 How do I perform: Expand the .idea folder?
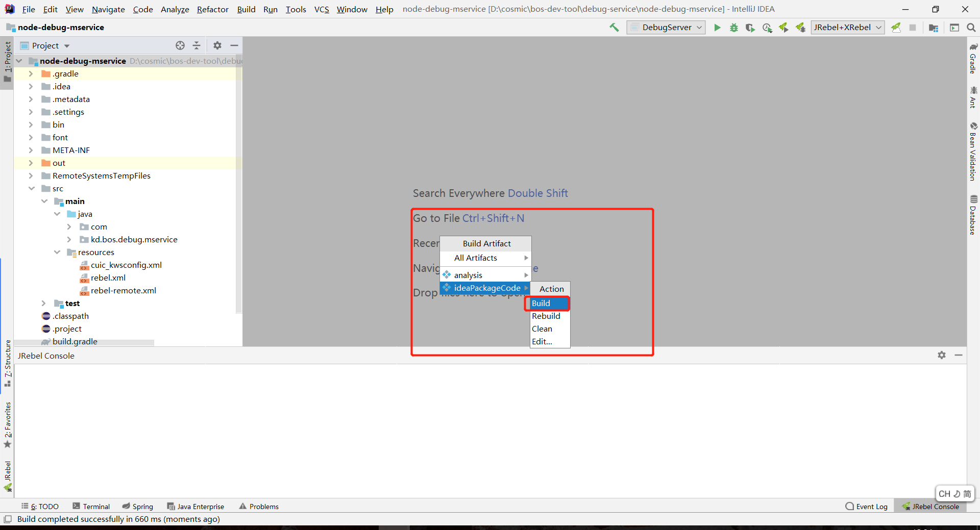pyautogui.click(x=31, y=86)
